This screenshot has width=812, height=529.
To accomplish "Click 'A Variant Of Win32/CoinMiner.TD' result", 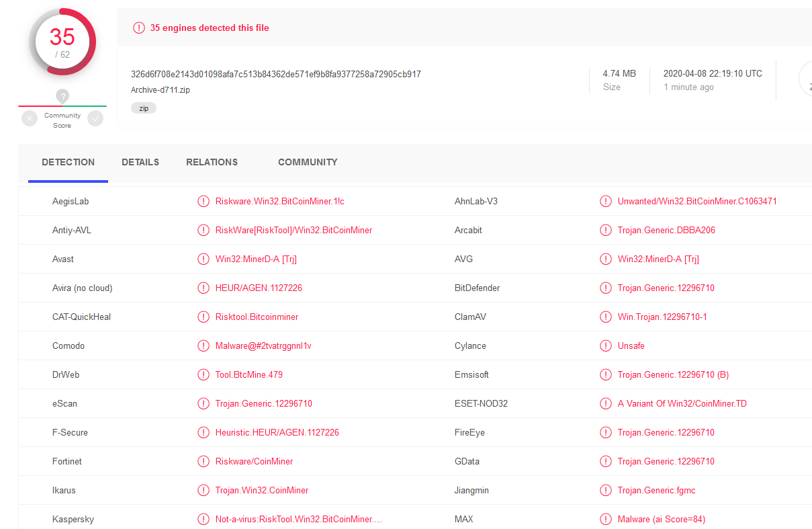I will tap(682, 403).
